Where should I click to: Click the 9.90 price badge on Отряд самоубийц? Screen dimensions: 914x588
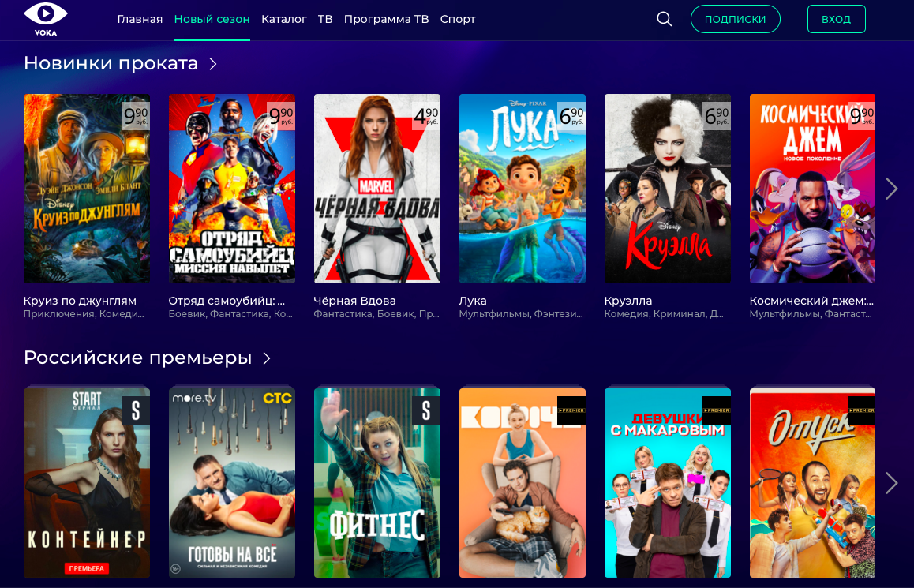coord(281,116)
